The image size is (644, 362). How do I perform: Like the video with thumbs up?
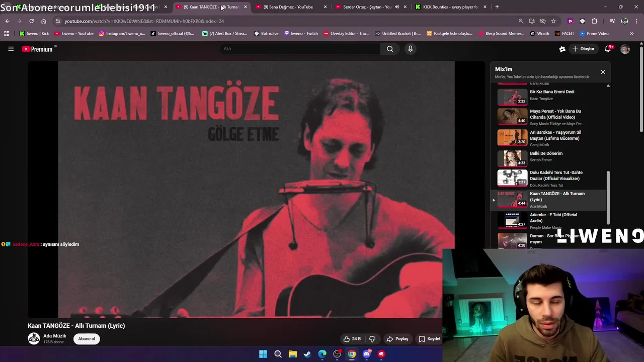352,339
